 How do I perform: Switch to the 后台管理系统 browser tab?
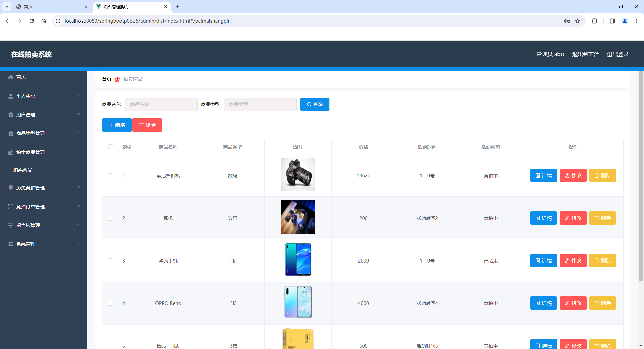point(132,7)
